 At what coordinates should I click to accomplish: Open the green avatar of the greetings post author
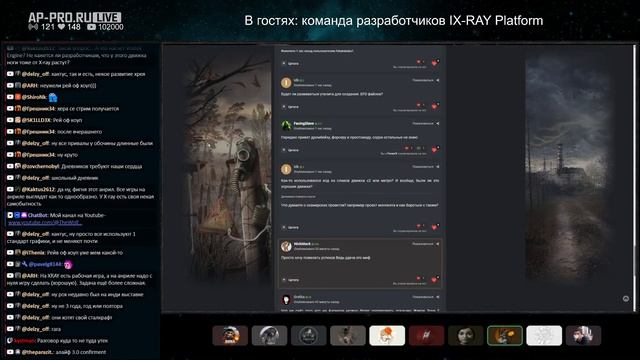point(286,125)
